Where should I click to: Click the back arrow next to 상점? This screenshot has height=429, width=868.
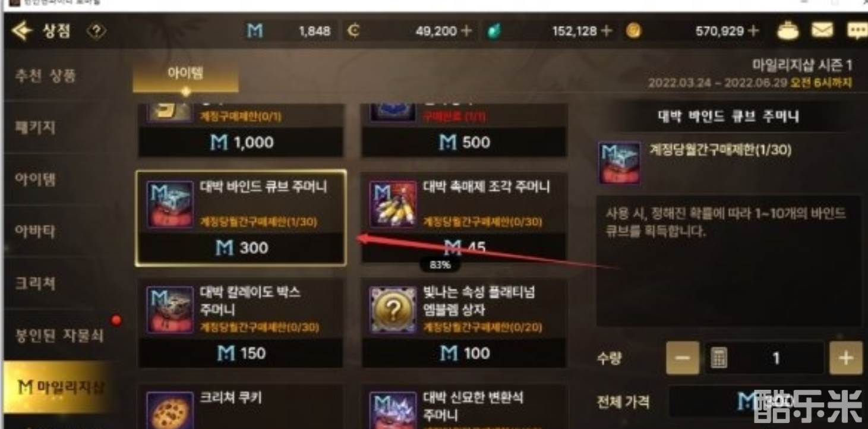coord(21,31)
